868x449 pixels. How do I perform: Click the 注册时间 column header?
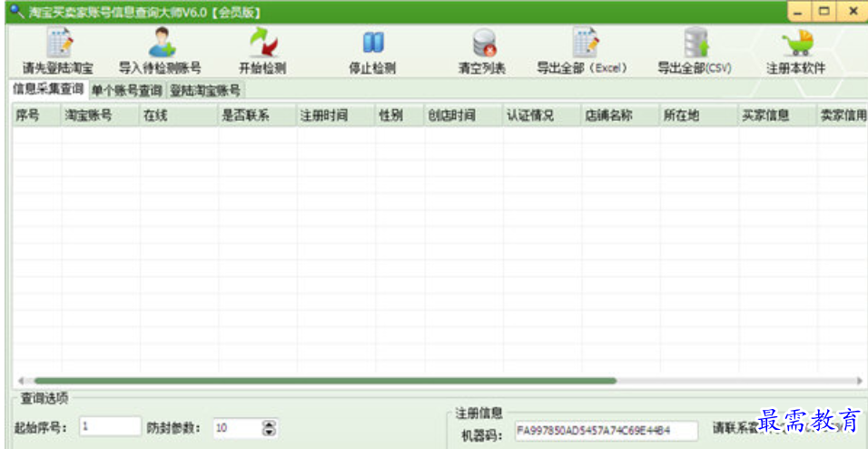pos(336,115)
